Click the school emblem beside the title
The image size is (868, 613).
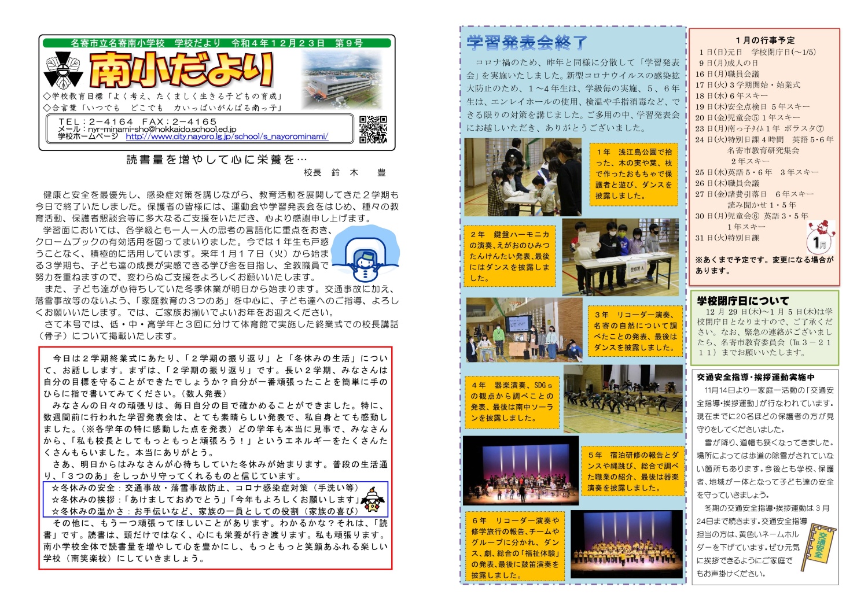coord(64,69)
